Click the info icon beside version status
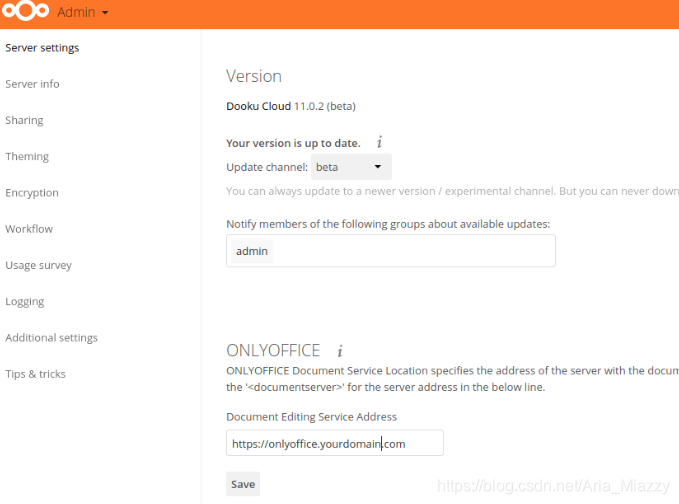 (379, 142)
